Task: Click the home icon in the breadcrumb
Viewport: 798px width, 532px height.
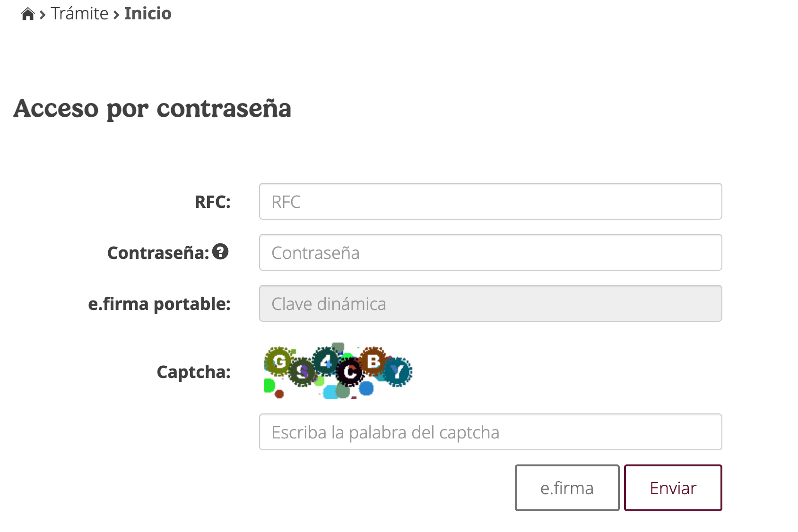Action: [x=28, y=13]
